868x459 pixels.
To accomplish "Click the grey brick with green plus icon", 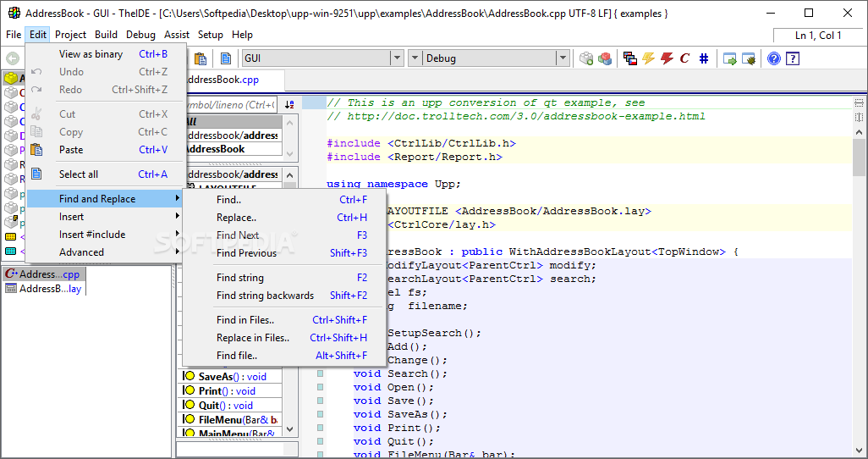I will click(586, 58).
